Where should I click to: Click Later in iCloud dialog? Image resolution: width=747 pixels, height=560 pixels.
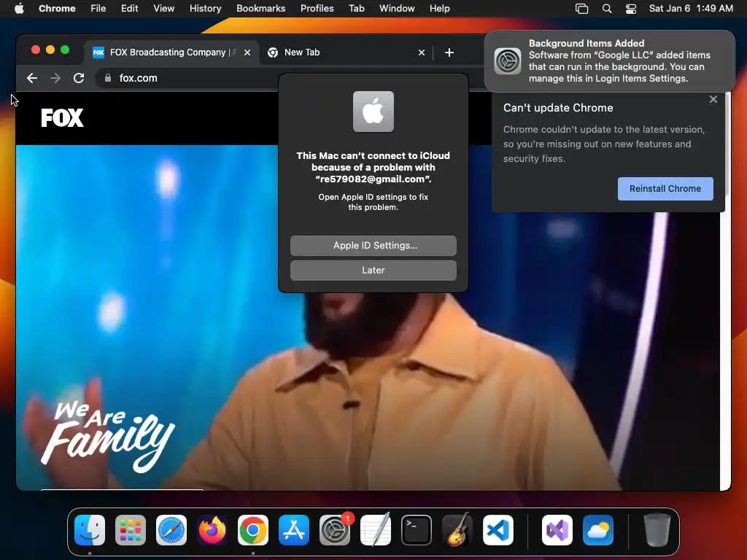click(373, 270)
